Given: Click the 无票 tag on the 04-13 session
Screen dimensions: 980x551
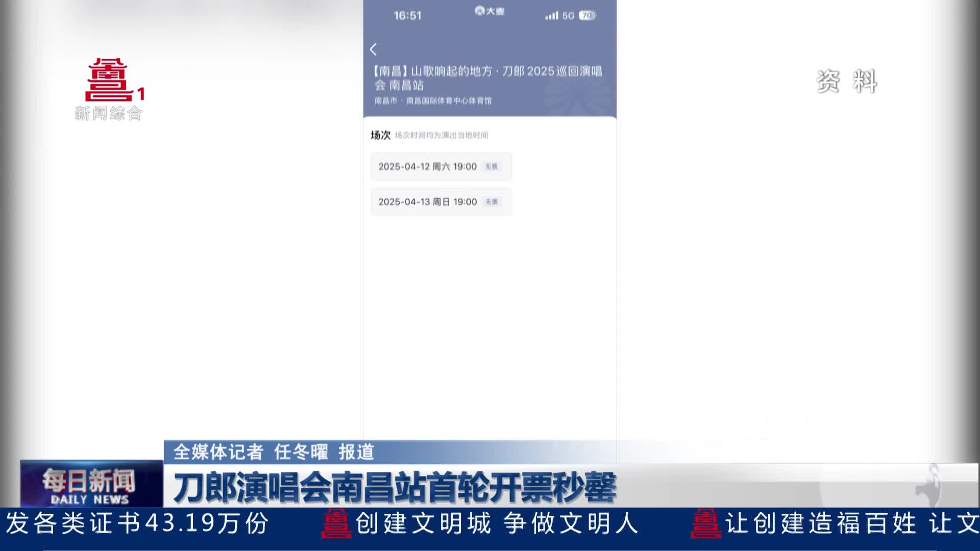Looking at the screenshot, I should click(492, 202).
